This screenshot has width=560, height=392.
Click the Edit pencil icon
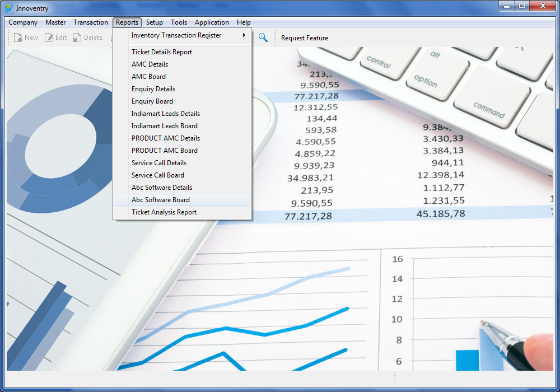(x=49, y=38)
